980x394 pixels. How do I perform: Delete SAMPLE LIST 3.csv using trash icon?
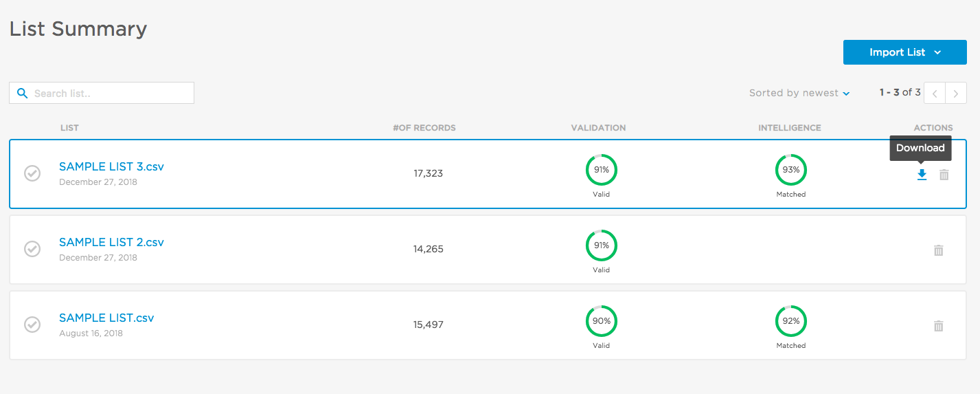(x=944, y=175)
